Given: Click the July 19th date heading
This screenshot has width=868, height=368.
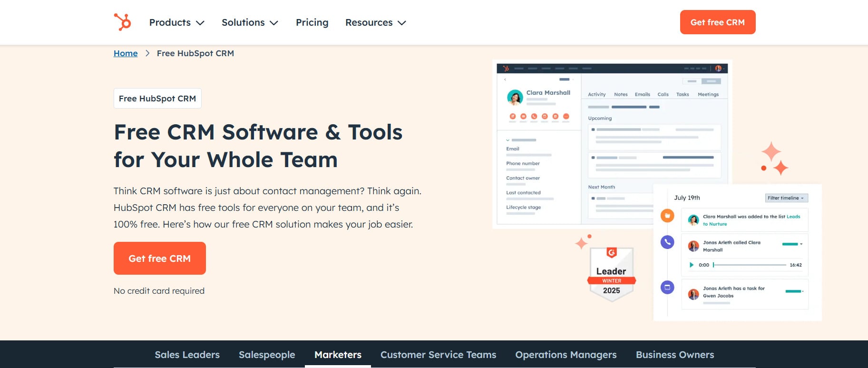Looking at the screenshot, I should click(x=687, y=198).
